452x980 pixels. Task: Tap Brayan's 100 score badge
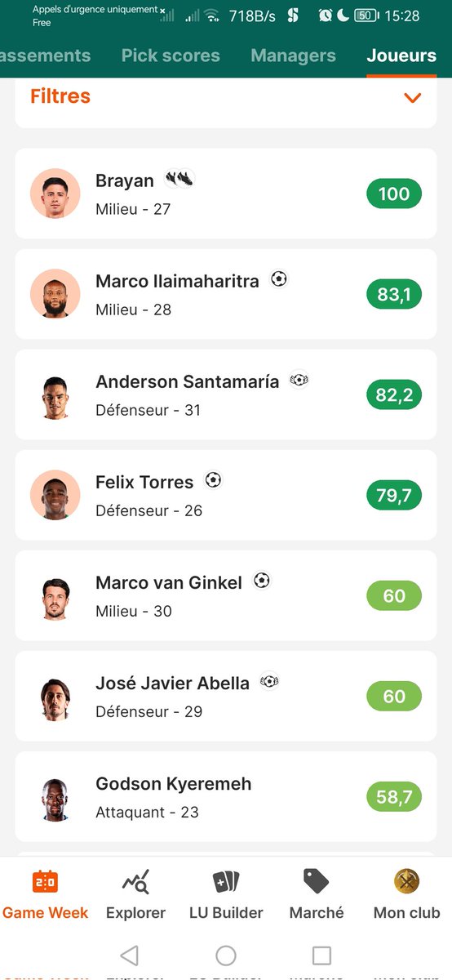point(394,194)
